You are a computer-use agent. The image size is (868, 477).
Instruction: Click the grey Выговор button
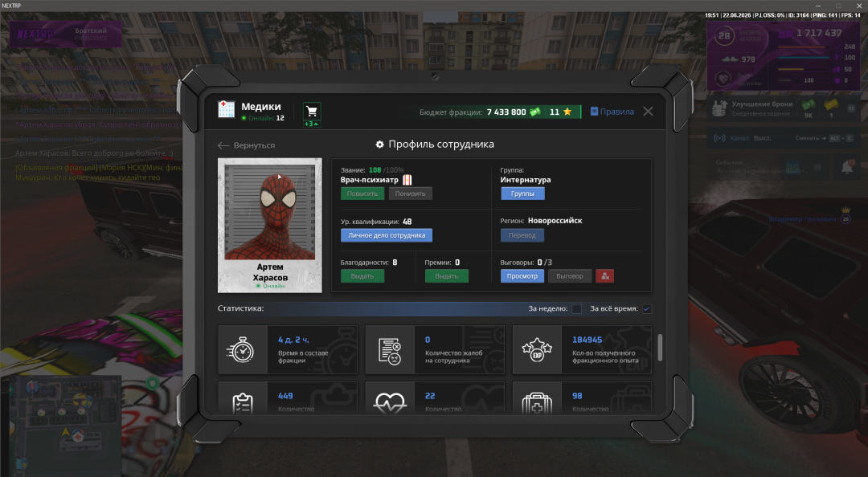click(570, 276)
